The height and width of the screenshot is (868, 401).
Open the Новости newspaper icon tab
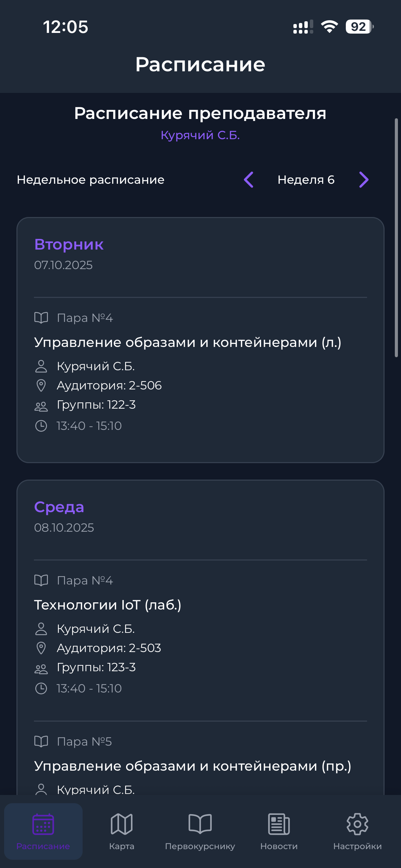coord(279,824)
